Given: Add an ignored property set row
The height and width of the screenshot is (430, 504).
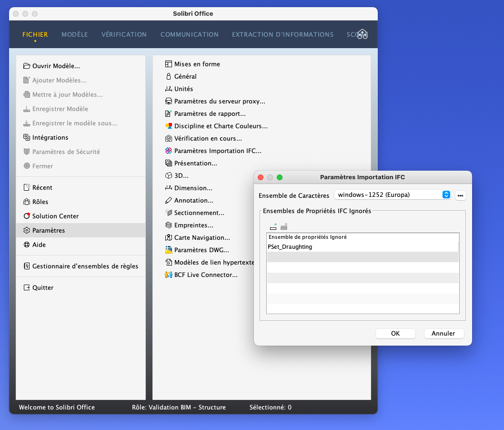Looking at the screenshot, I should point(273,227).
